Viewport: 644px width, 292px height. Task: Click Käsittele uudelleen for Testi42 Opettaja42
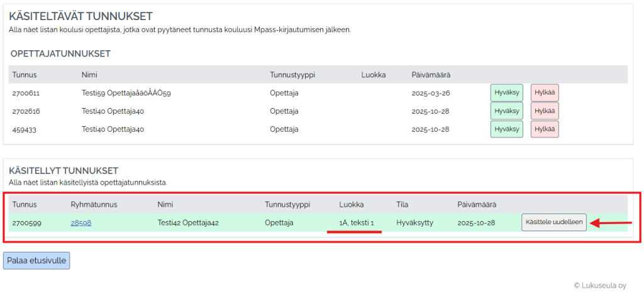click(553, 223)
